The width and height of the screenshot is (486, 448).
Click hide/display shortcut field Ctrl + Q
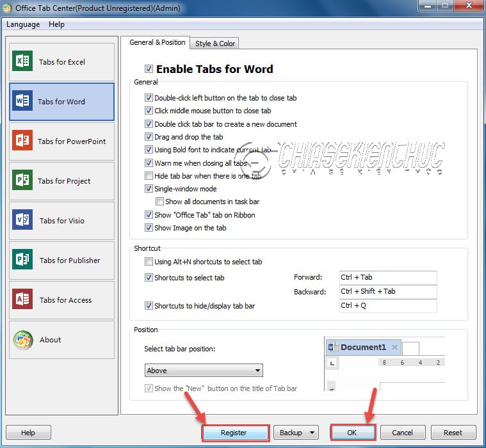[x=388, y=306]
